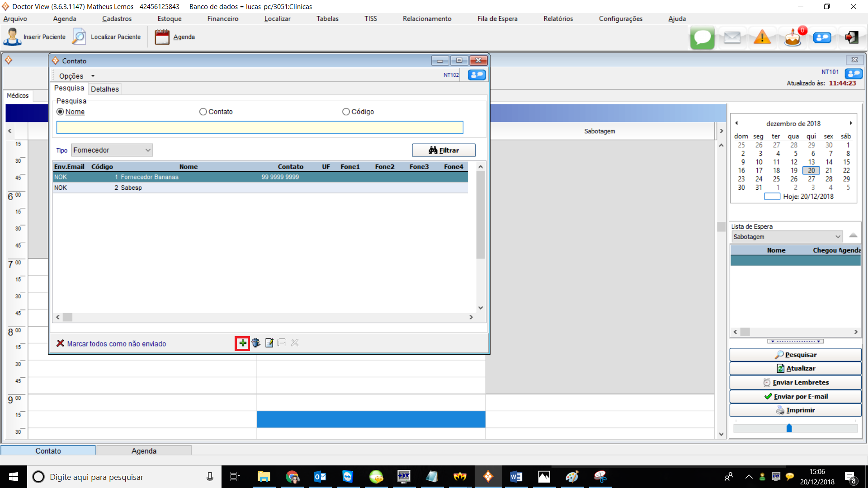Select the Nome radio button
The width and height of the screenshot is (868, 488).
tap(60, 112)
